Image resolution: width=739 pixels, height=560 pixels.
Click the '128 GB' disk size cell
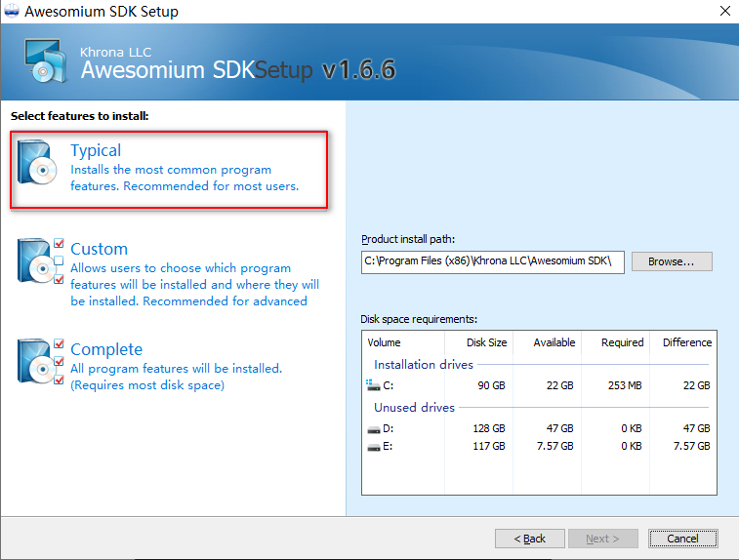click(489, 428)
